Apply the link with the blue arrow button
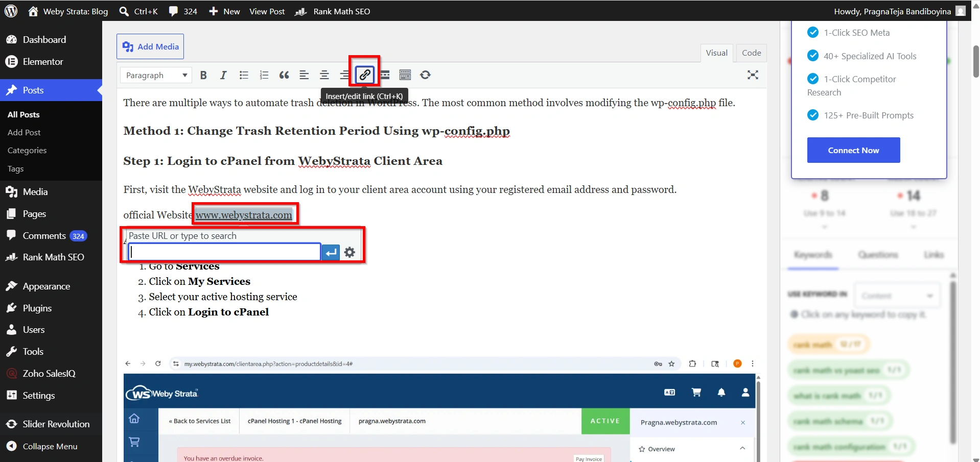Viewport: 980px width, 462px height. tap(331, 252)
